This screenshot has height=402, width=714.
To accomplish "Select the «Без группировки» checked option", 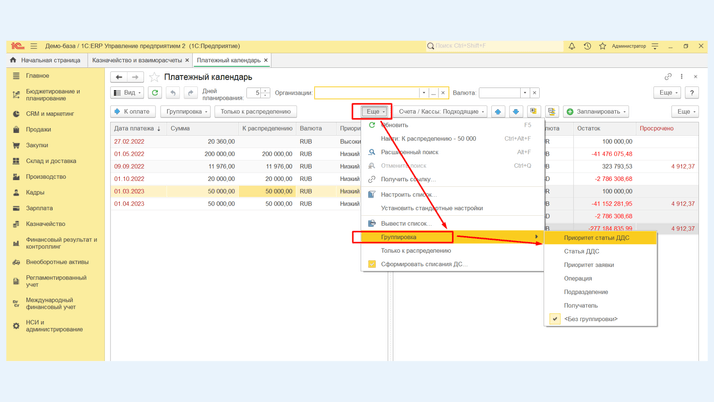I will [x=590, y=319].
